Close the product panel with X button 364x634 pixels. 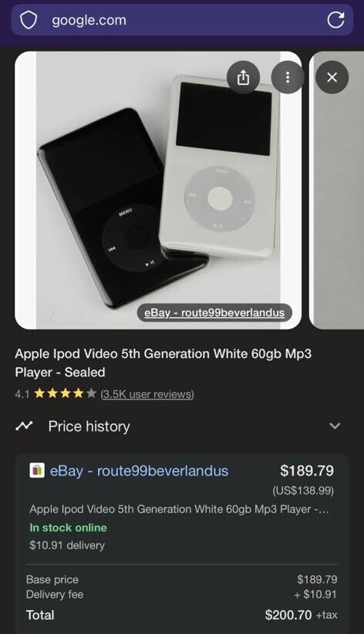(332, 77)
